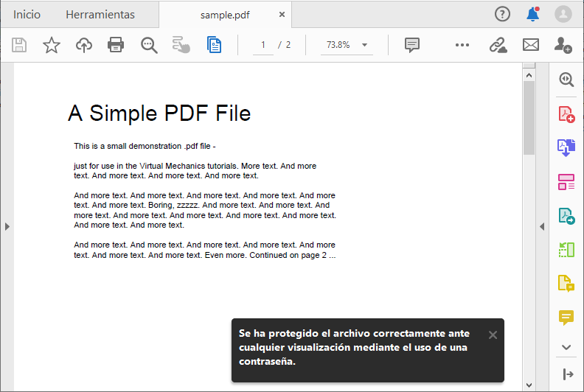
Task: Expand the left navigation pane arrow
Action: tap(7, 226)
